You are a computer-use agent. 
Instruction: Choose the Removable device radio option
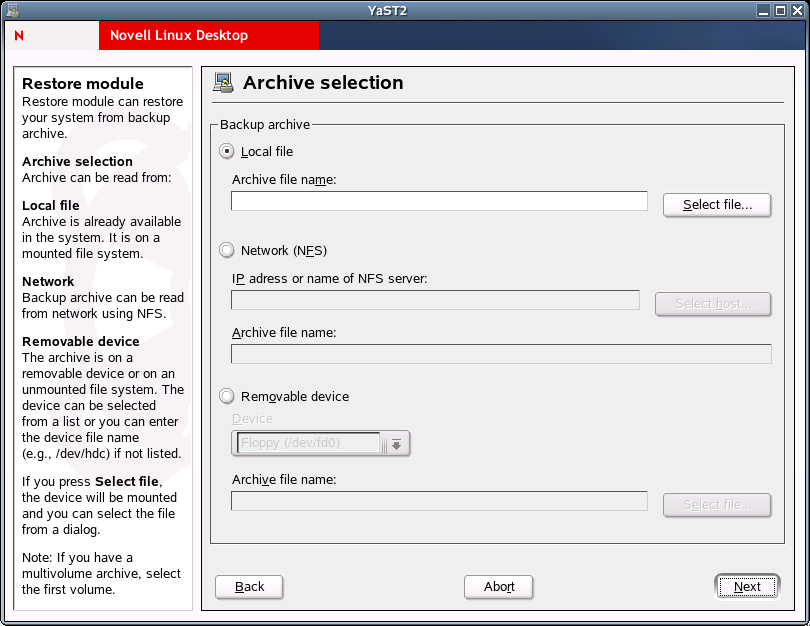[226, 396]
